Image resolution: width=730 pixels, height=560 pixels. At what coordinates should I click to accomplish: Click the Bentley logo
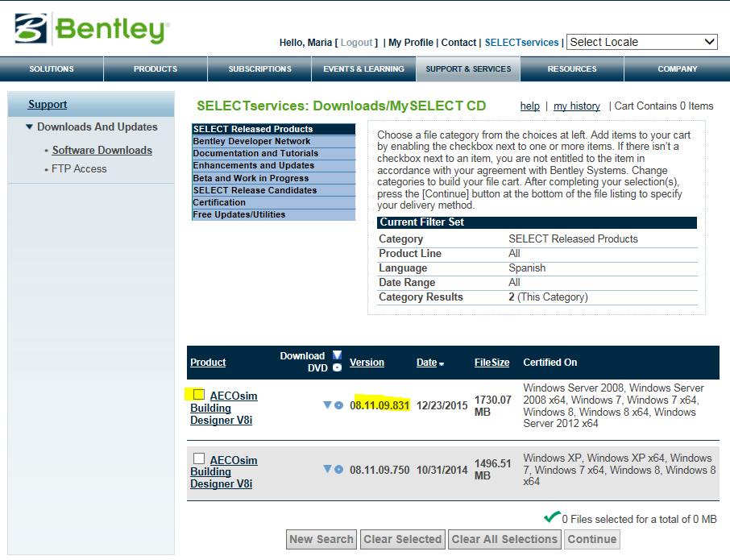tap(92, 29)
